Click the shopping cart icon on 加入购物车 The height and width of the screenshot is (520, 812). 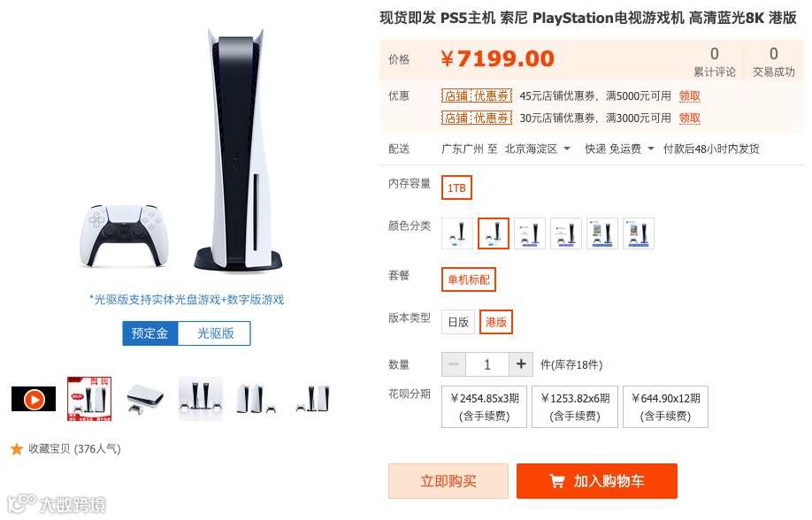[x=557, y=481]
